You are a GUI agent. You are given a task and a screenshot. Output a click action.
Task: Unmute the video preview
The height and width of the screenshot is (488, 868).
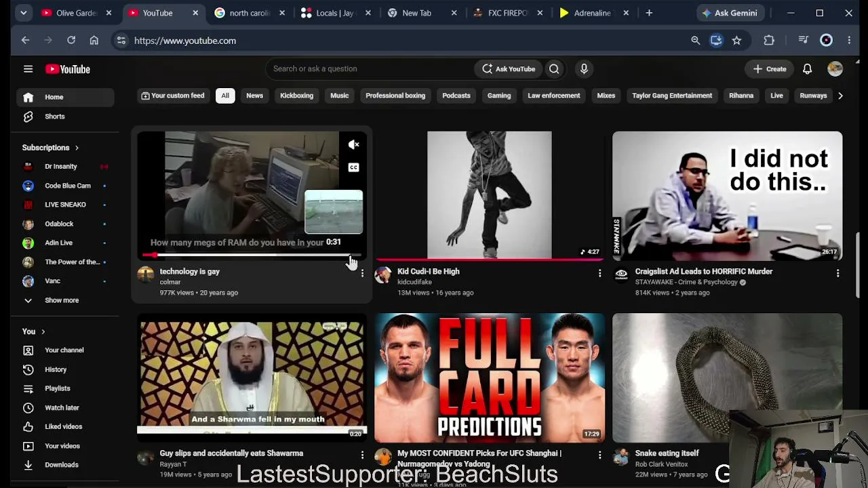[x=354, y=144]
